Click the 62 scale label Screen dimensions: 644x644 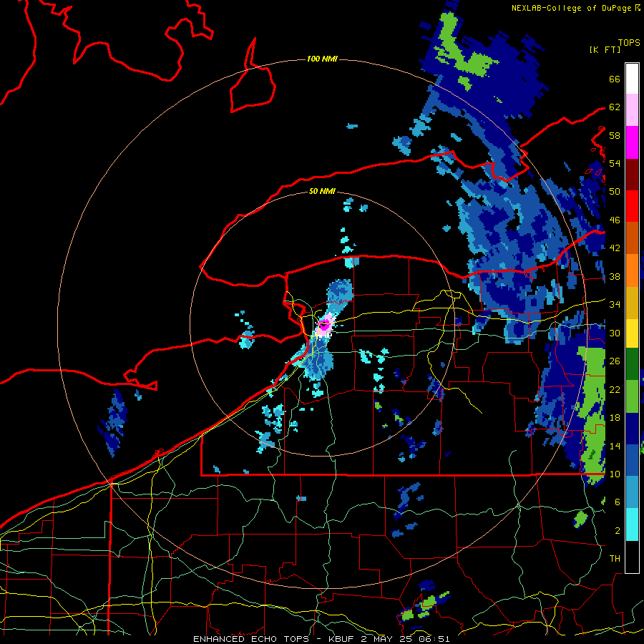tap(615, 107)
